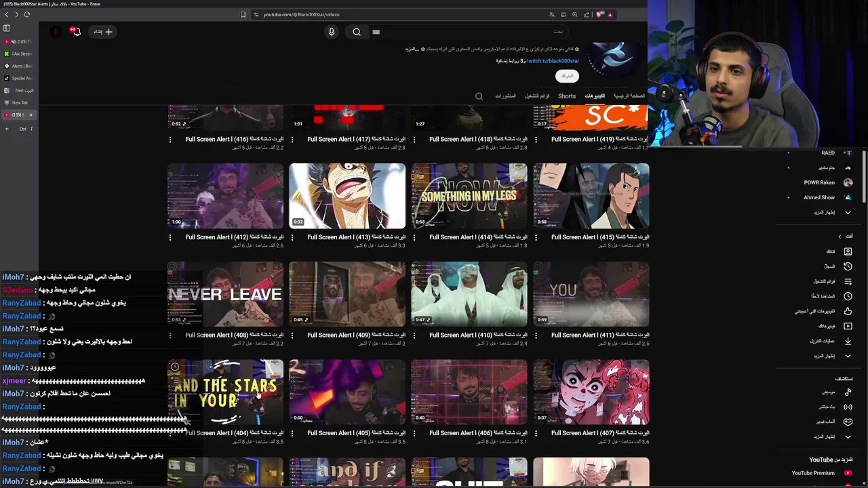Open the plus new tab button in sidebar
Screen dimensions: 868x488
pyautogui.click(x=7, y=129)
